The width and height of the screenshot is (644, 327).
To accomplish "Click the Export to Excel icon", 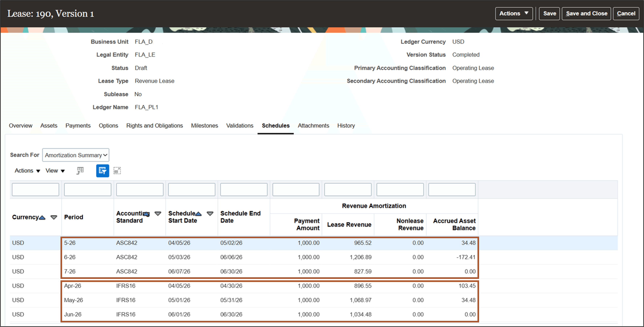I will 80,171.
